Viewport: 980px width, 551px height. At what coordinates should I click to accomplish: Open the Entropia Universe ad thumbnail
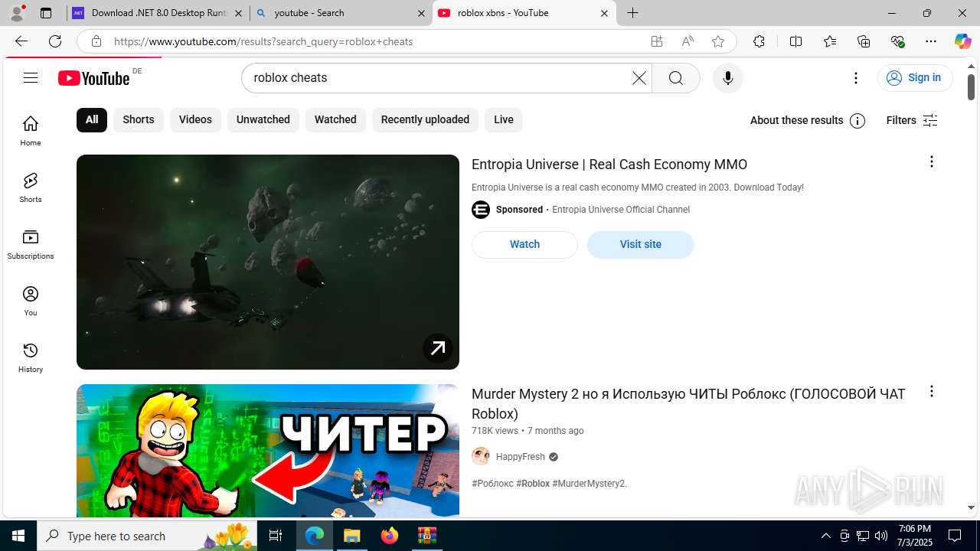[268, 262]
